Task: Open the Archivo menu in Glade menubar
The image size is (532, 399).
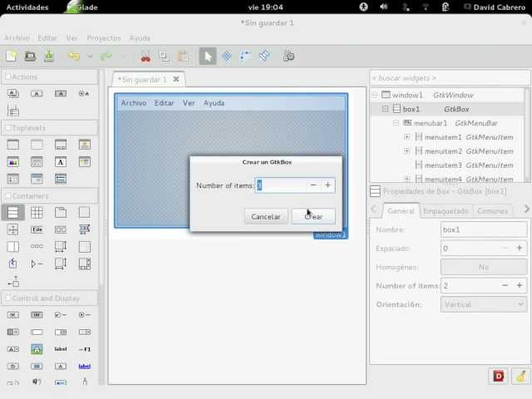Action: (17, 38)
